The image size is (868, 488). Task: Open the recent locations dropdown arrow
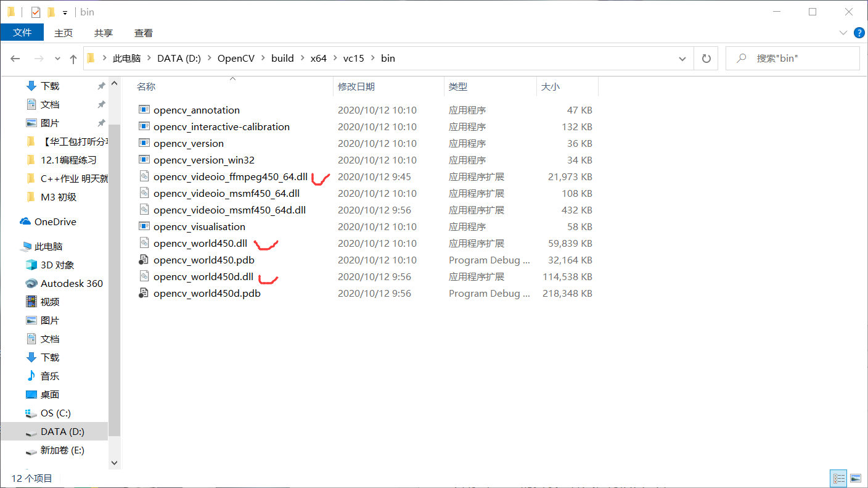coord(58,59)
